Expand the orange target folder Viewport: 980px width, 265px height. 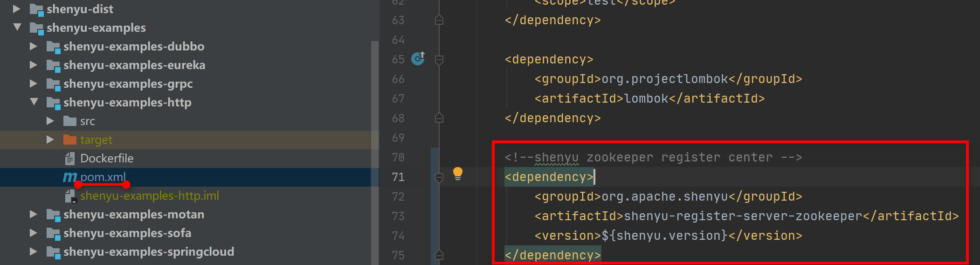[50, 140]
